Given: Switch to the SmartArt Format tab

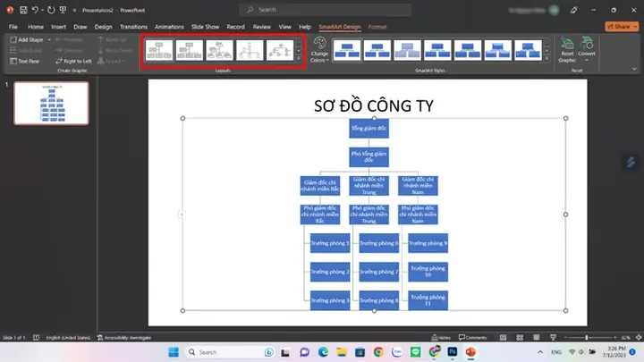Looking at the screenshot, I should coord(377,27).
